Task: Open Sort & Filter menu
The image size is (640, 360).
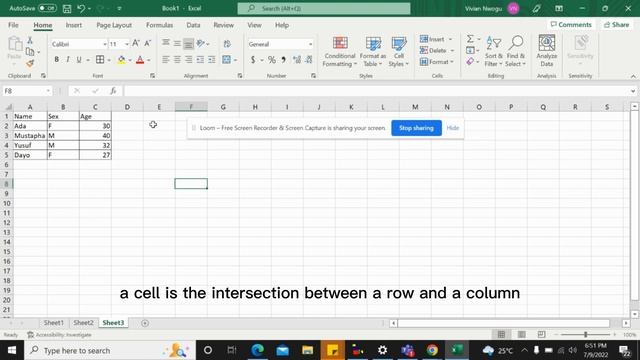Action: [x=494, y=52]
